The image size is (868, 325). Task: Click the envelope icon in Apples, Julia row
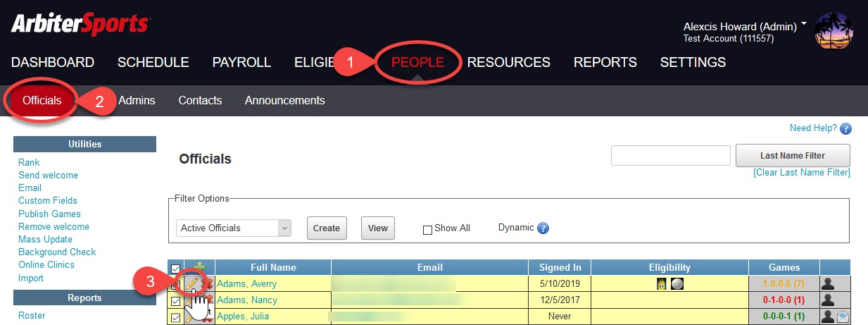[x=842, y=317]
